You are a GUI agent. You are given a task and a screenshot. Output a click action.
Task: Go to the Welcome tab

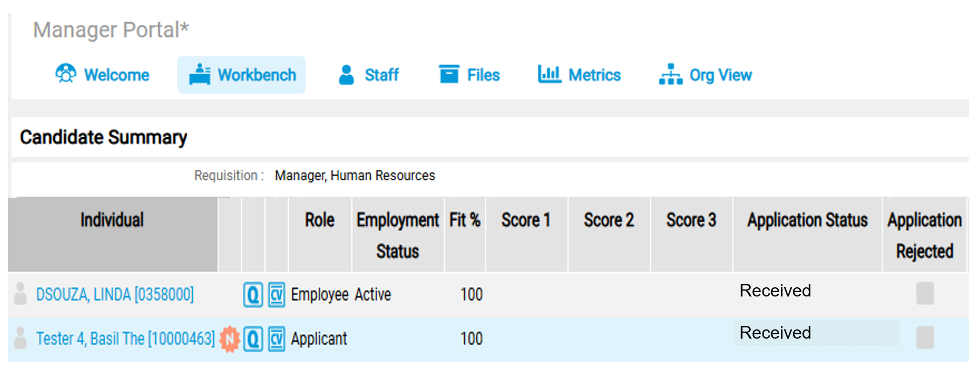103,75
